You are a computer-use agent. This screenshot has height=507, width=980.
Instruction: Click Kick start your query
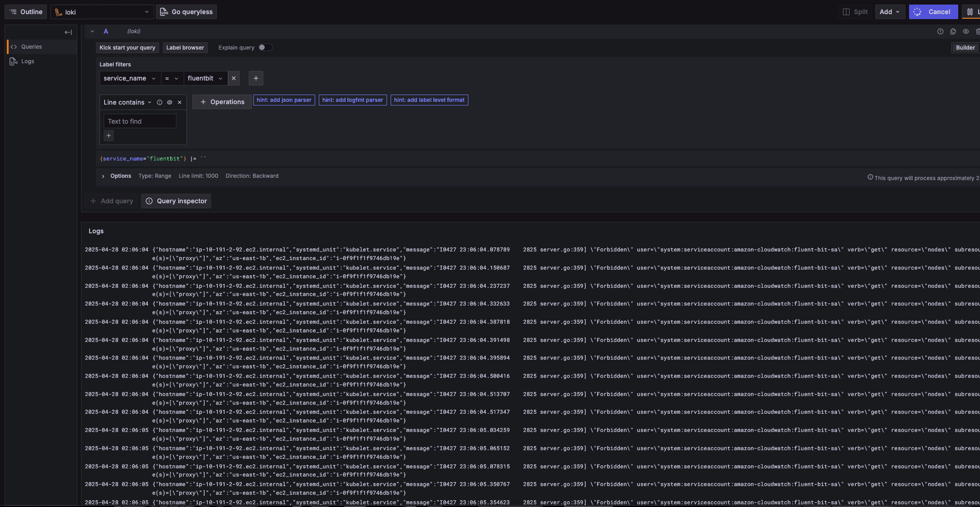[127, 48]
